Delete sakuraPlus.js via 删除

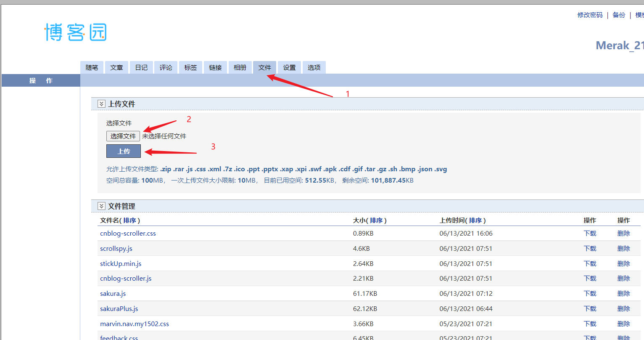tap(623, 308)
